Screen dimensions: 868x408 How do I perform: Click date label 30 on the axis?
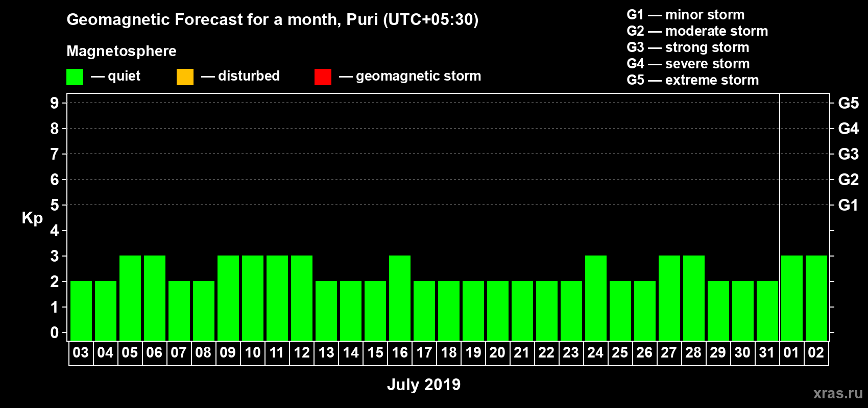pyautogui.click(x=742, y=352)
